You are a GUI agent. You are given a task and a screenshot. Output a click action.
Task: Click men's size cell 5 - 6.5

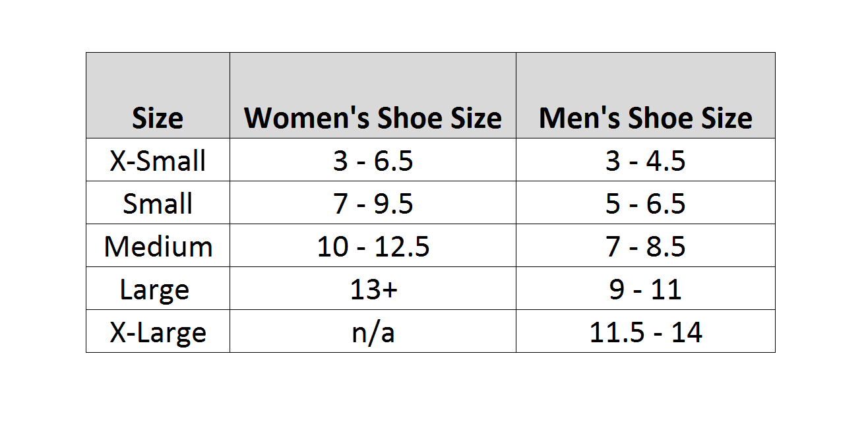tap(646, 203)
